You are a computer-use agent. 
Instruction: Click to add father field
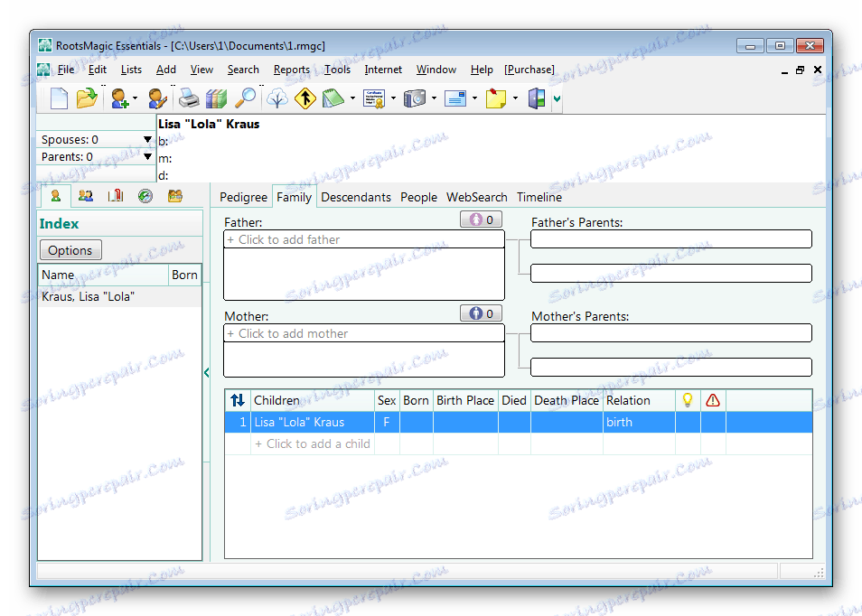pos(364,239)
